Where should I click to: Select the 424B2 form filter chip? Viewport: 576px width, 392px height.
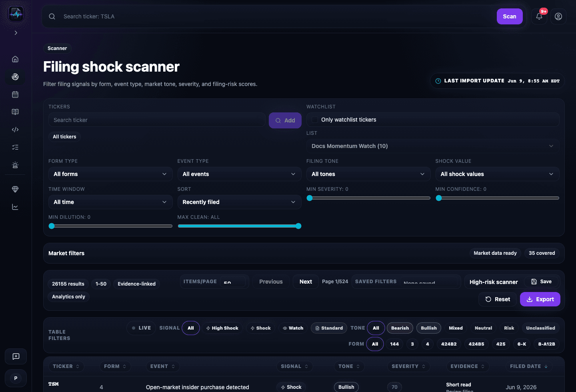(x=449, y=344)
